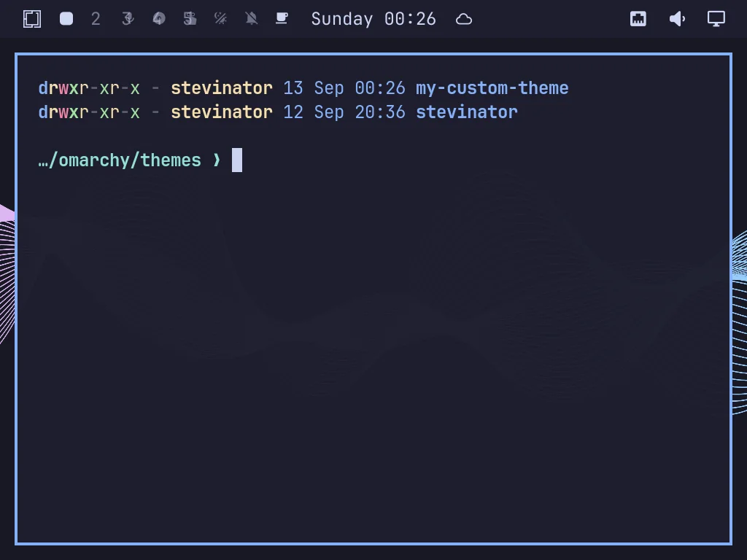Click the 12 Sep 20:36 timestamp
Screen dimensions: 747x560
tap(344, 112)
